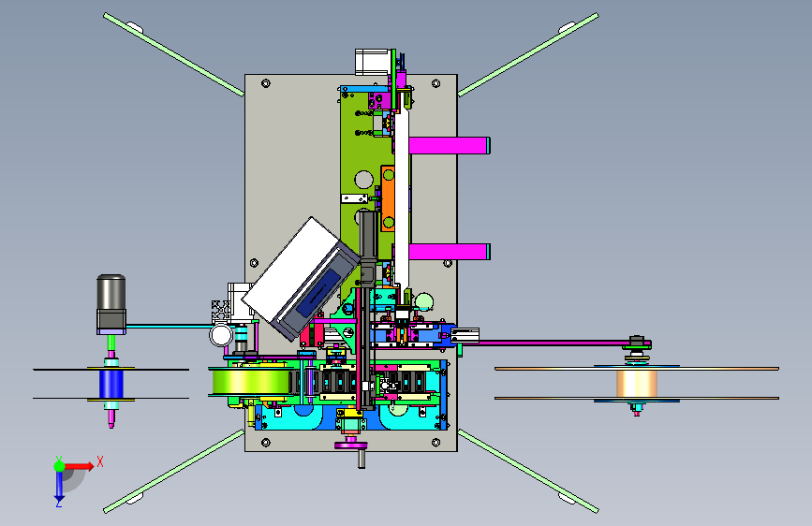Select the bottom-right green support leg
Image resolution: width=812 pixels, height=526 pixels.
pos(528,471)
